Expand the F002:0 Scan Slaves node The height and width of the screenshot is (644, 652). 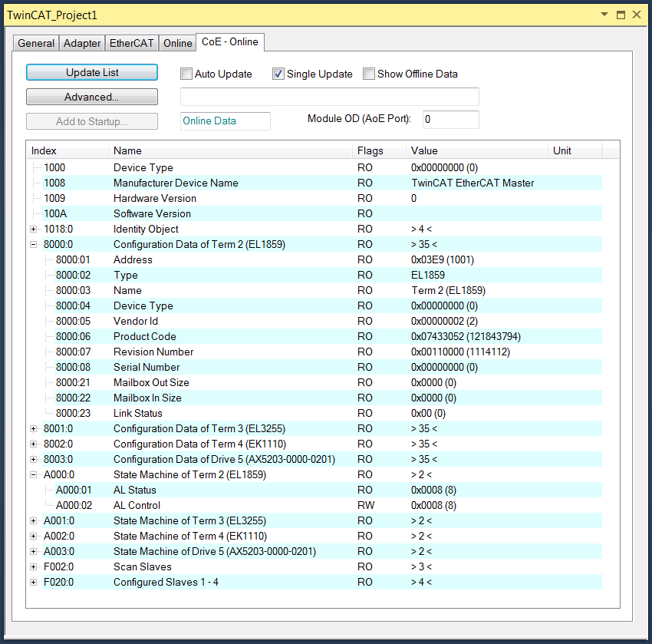[33, 567]
